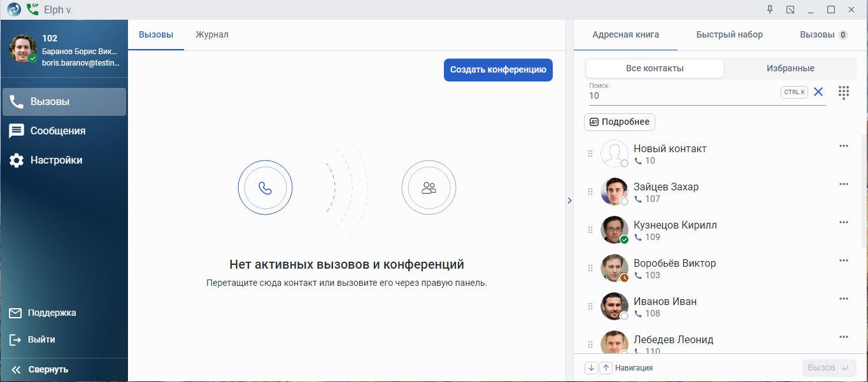This screenshot has width=868, height=382.
Task: Click the email boris.baranov@testin...
Action: click(x=81, y=63)
